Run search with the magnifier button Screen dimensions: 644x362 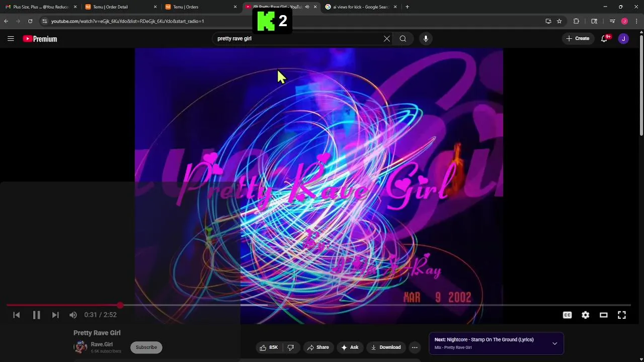point(403,39)
